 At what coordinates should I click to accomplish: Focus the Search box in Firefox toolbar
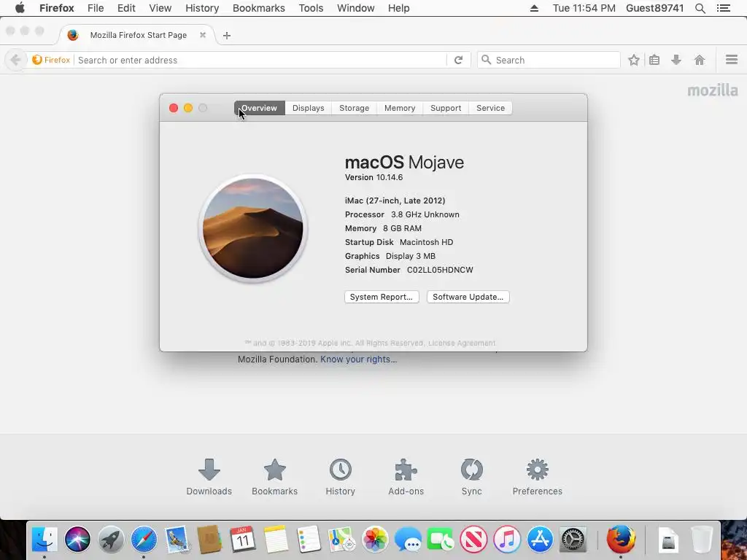[549, 60]
